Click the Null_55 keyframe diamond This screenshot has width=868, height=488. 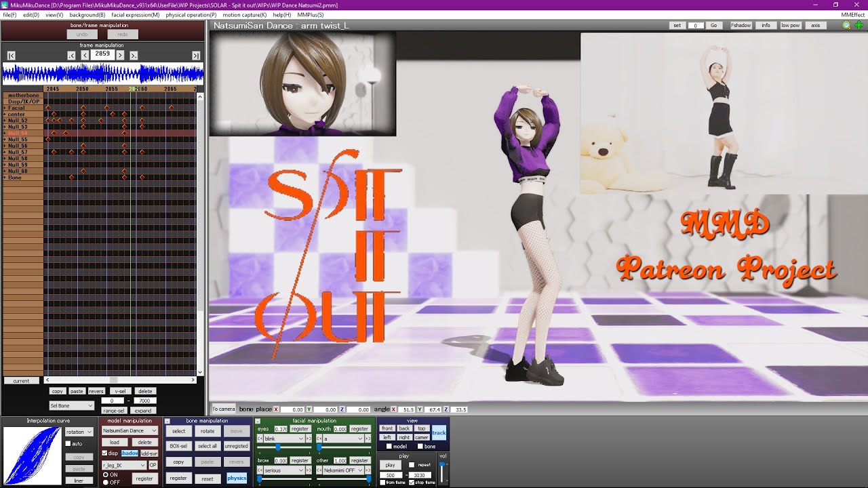[47, 140]
